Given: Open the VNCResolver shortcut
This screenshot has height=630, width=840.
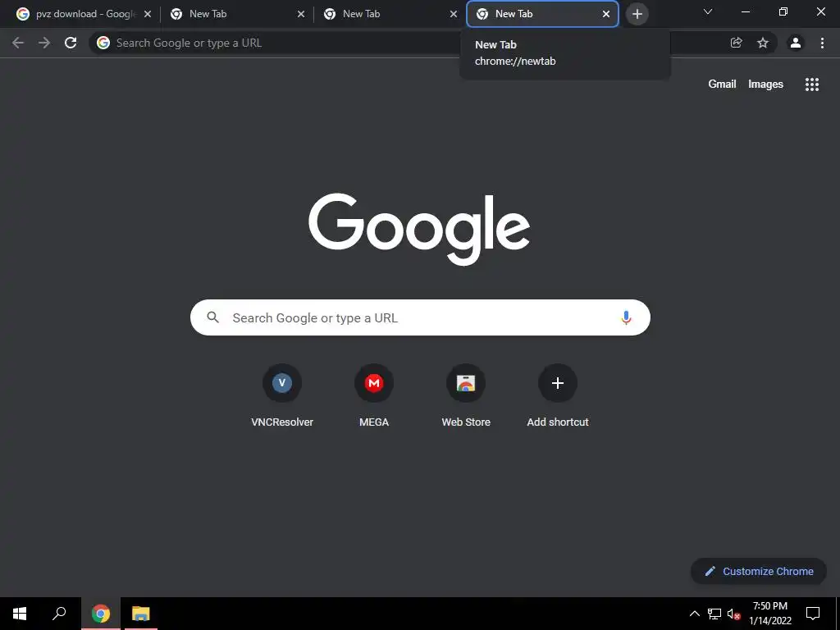Looking at the screenshot, I should pos(282,395).
